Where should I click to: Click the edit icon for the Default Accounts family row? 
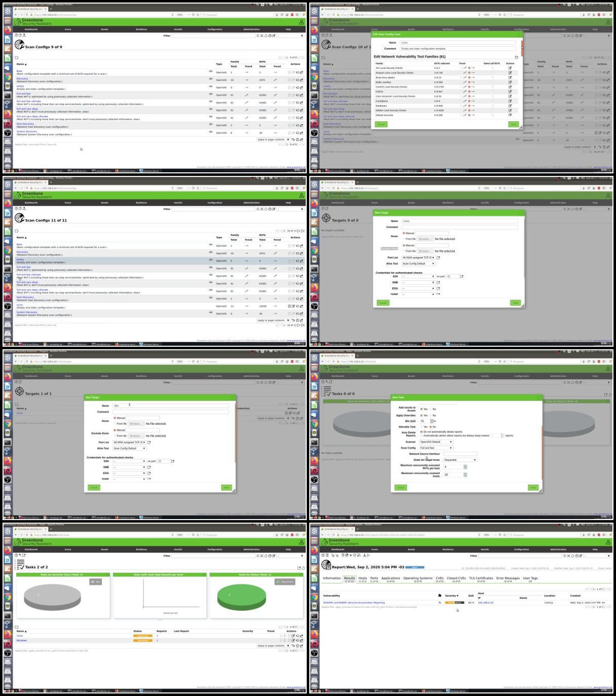coord(510,115)
